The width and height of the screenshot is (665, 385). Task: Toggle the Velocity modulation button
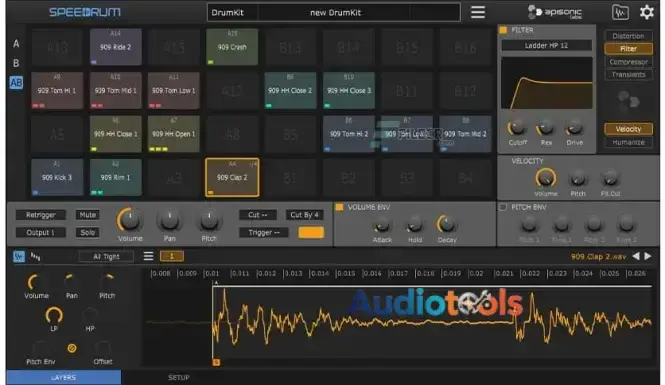628,129
